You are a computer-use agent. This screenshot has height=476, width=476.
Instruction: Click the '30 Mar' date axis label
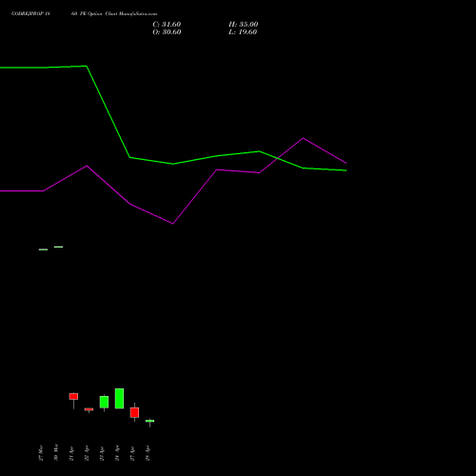click(x=56, y=452)
